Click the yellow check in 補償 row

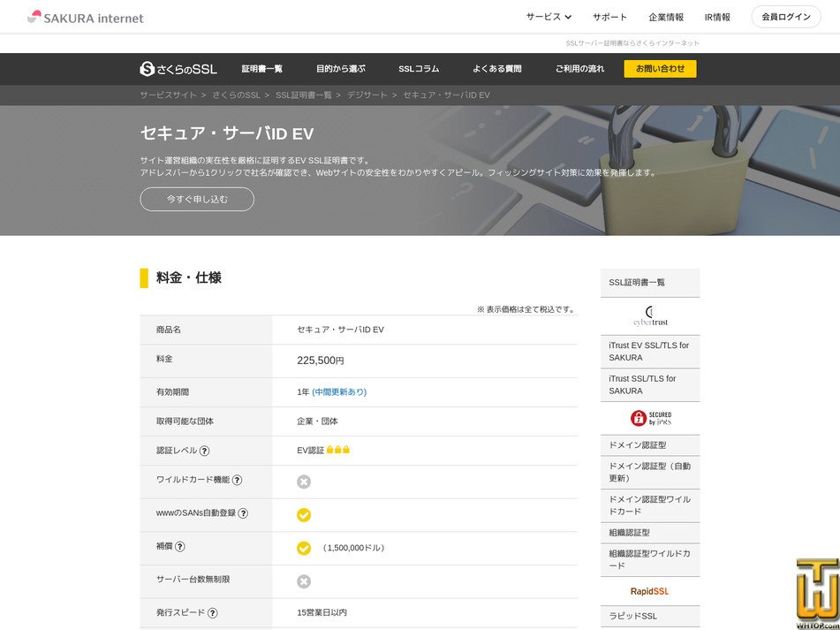pyautogui.click(x=304, y=548)
